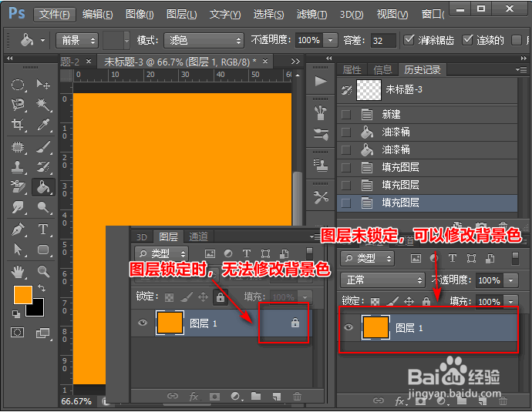
Task: Open the Actions panel play icon
Action: pos(320,82)
